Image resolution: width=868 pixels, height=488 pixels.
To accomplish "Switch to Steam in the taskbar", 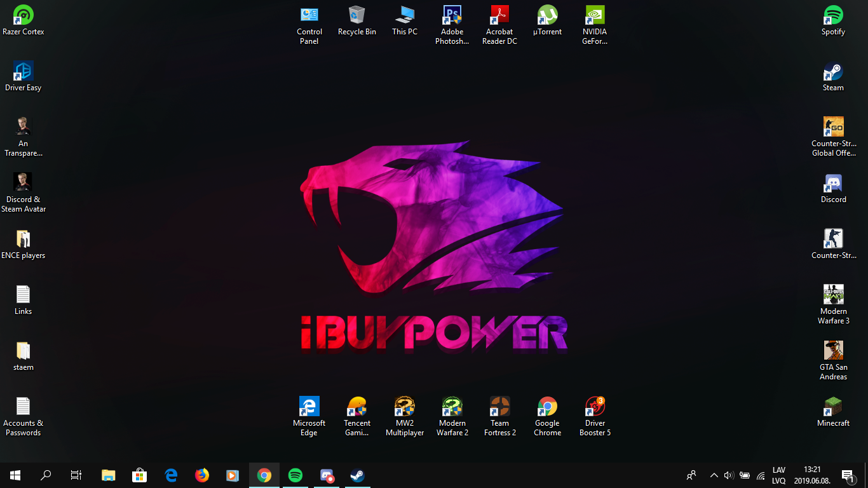I will 358,475.
